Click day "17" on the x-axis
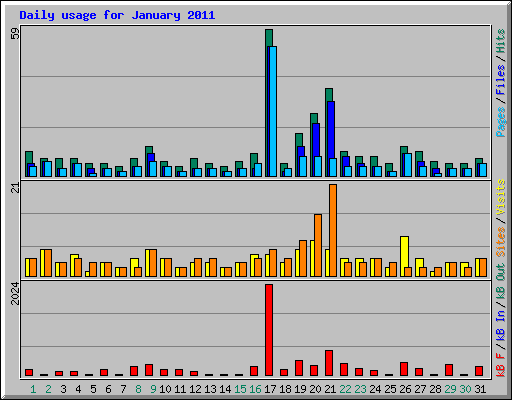The image size is (512, 400). pos(270,389)
